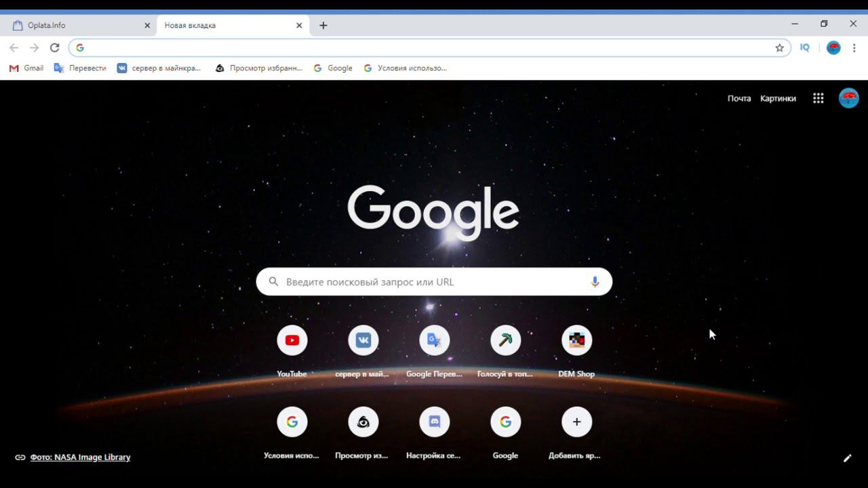This screenshot has height=488, width=868.
Task: Restore down the Chrome window
Action: (824, 24)
